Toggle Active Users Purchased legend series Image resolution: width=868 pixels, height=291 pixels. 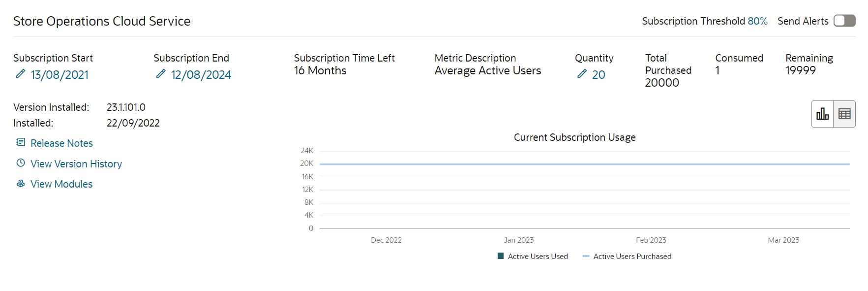(627, 256)
